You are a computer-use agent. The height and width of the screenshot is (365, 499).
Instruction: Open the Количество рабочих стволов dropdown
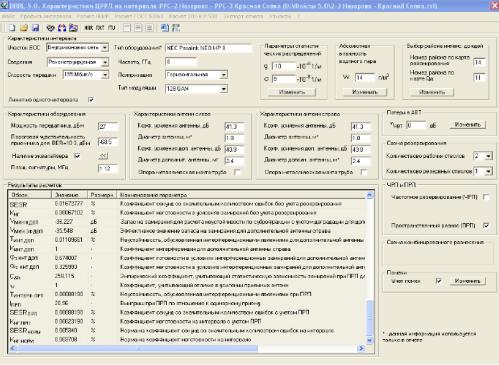click(488, 156)
